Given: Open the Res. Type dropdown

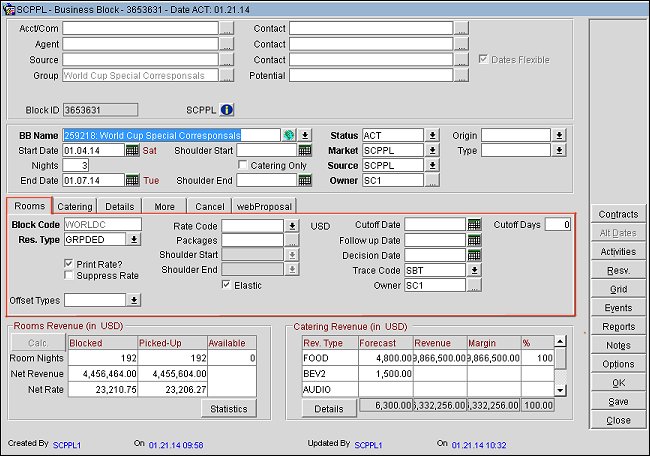Looking at the screenshot, I should (135, 240).
